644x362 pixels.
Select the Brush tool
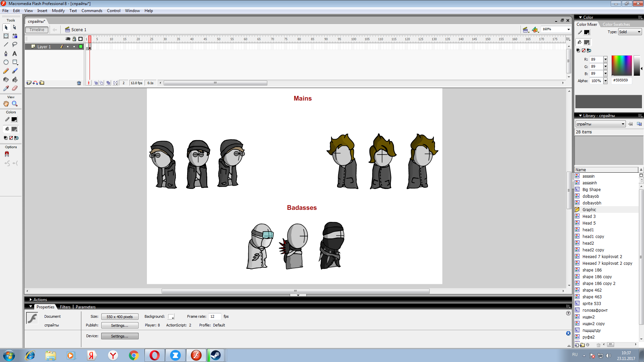point(15,71)
